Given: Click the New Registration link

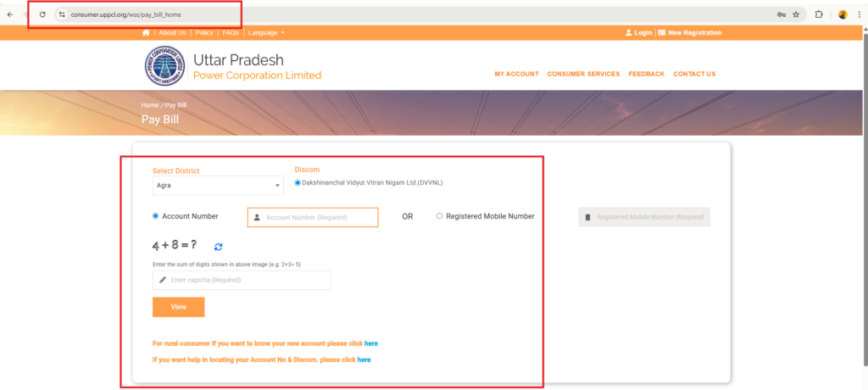Looking at the screenshot, I should point(690,33).
